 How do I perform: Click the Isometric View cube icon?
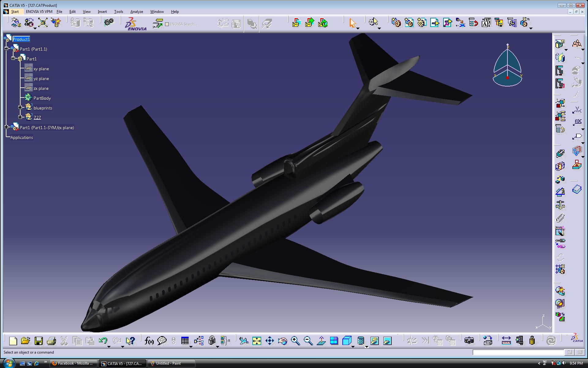point(347,341)
